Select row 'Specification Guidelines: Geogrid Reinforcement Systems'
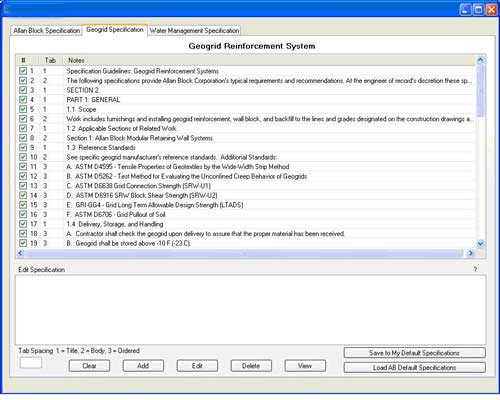Screen dimensions: 500x400 [142, 71]
